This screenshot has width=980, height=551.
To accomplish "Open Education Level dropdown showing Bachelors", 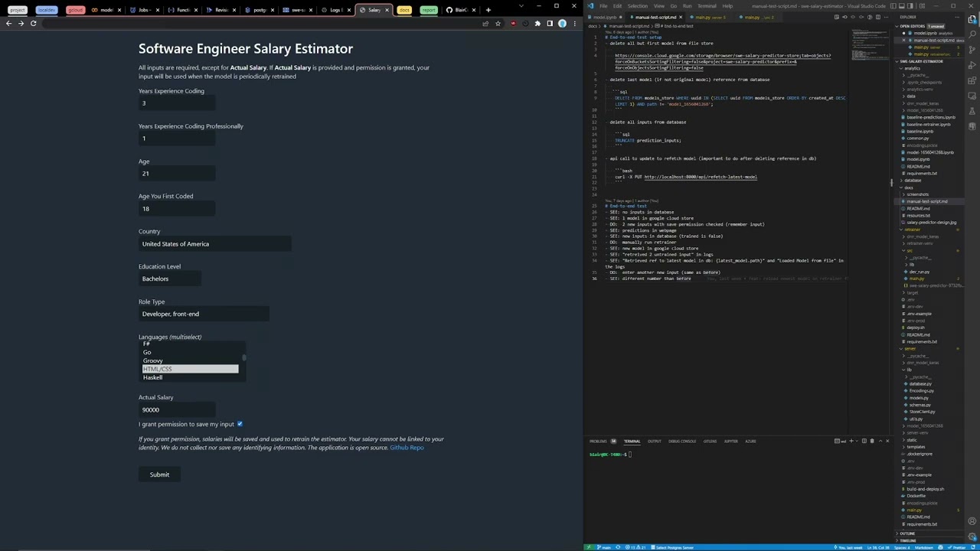I will coord(170,279).
